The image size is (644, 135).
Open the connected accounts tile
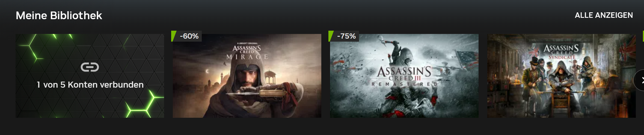90,76
